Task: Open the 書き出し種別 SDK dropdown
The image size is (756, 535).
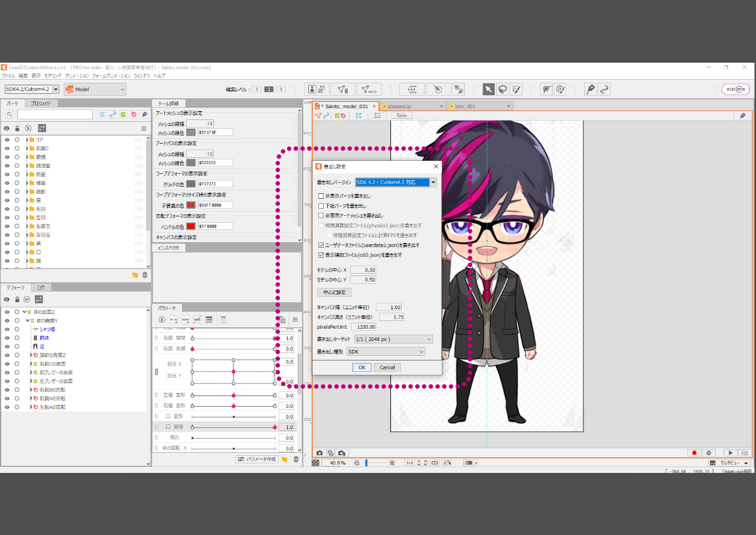Action: tap(386, 351)
